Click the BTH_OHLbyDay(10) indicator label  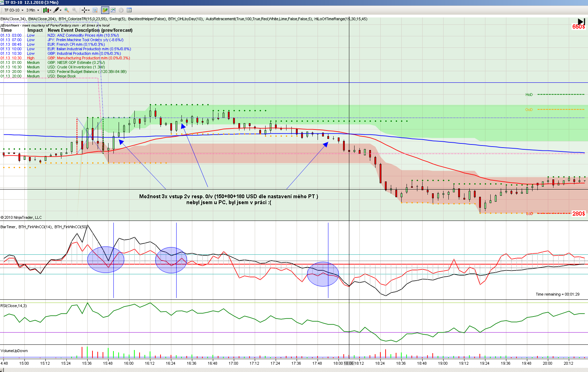186,19
